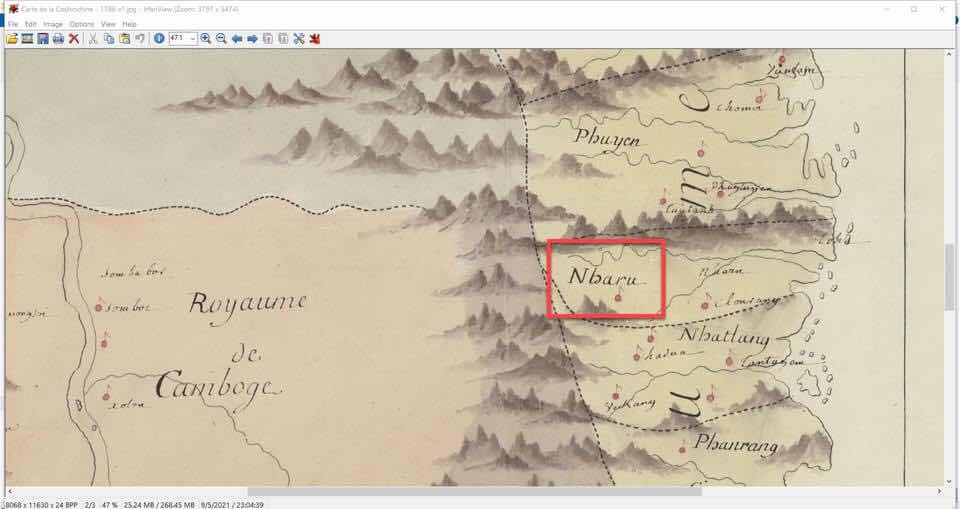This screenshot has width=960, height=509.
Task: Open the View menu
Action: [x=108, y=24]
